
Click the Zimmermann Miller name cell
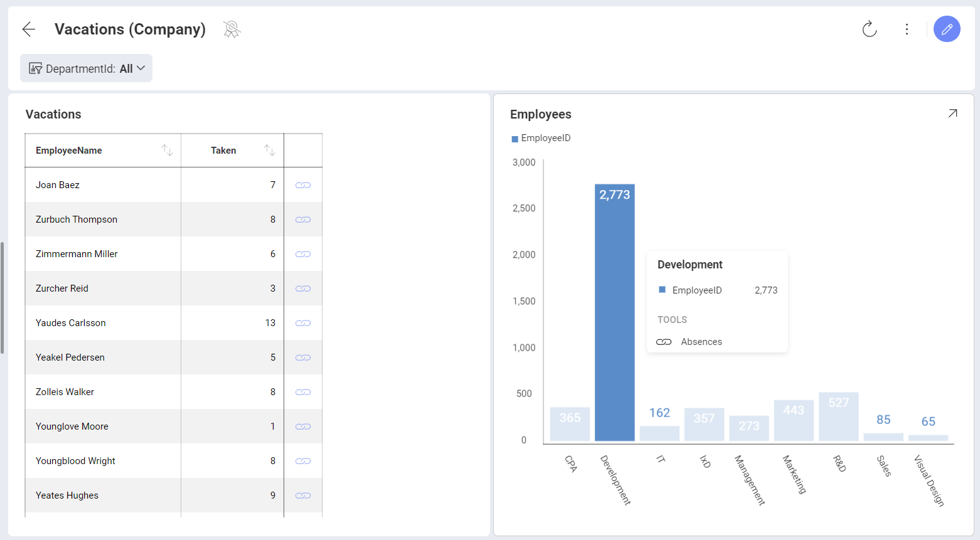(103, 254)
